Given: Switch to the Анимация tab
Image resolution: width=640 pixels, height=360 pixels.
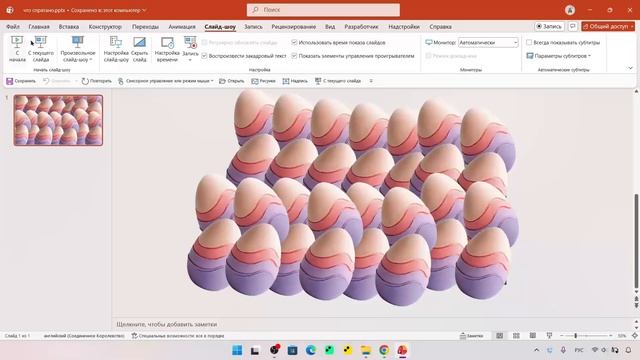Looking at the screenshot, I should [182, 27].
